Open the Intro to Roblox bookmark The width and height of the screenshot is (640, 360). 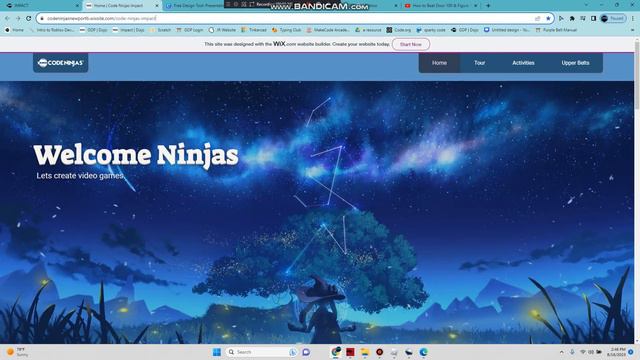click(x=52, y=30)
